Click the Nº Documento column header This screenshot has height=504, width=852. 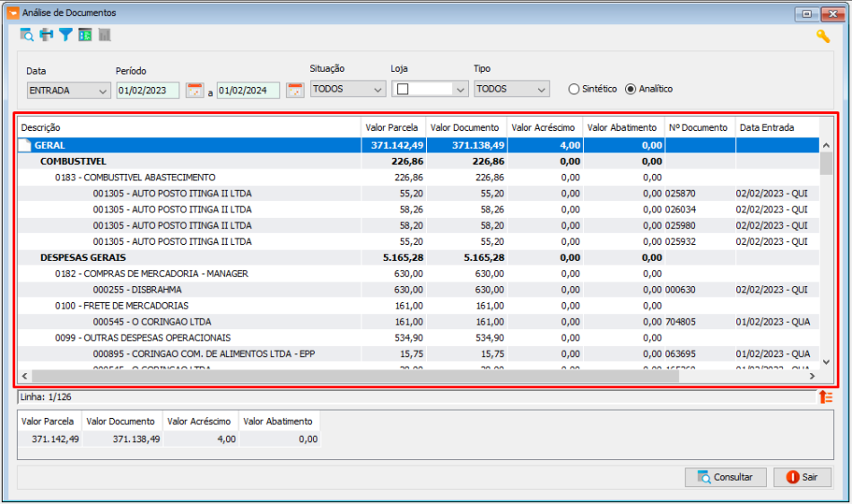click(699, 127)
